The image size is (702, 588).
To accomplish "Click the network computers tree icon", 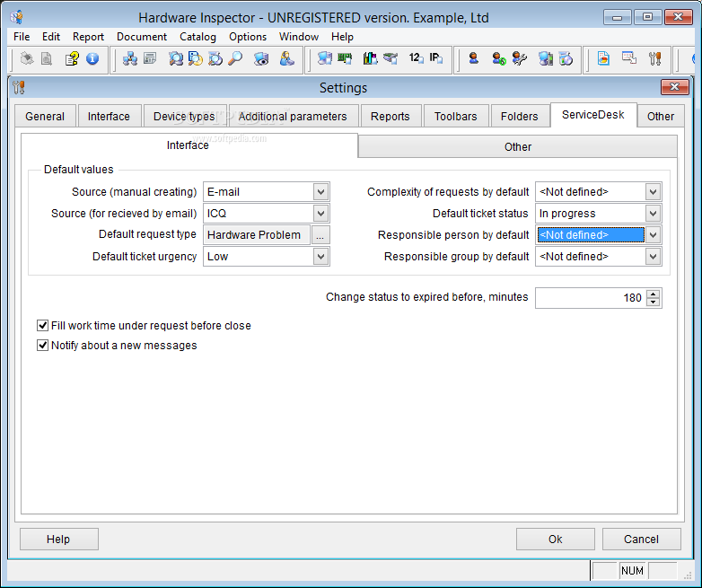I will (x=130, y=58).
